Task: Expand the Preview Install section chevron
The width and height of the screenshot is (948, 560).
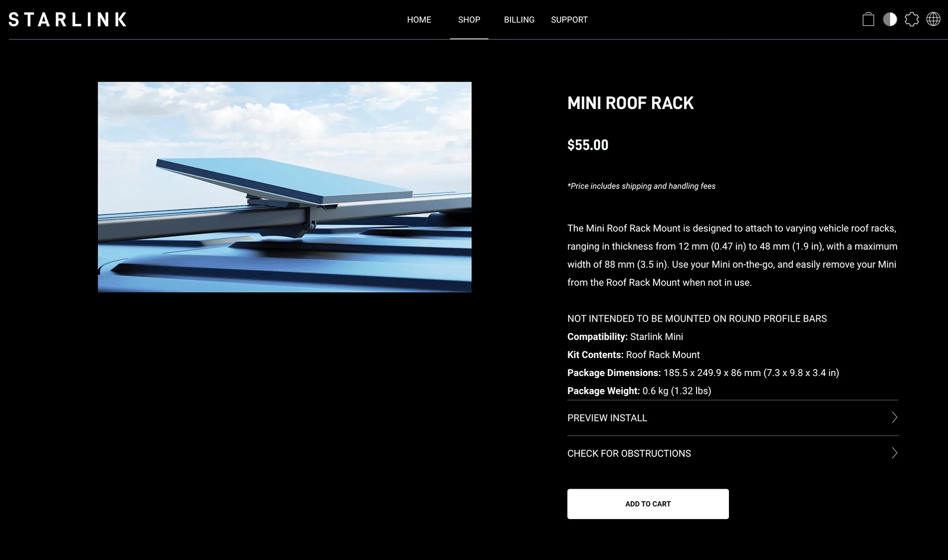Action: [x=894, y=418]
